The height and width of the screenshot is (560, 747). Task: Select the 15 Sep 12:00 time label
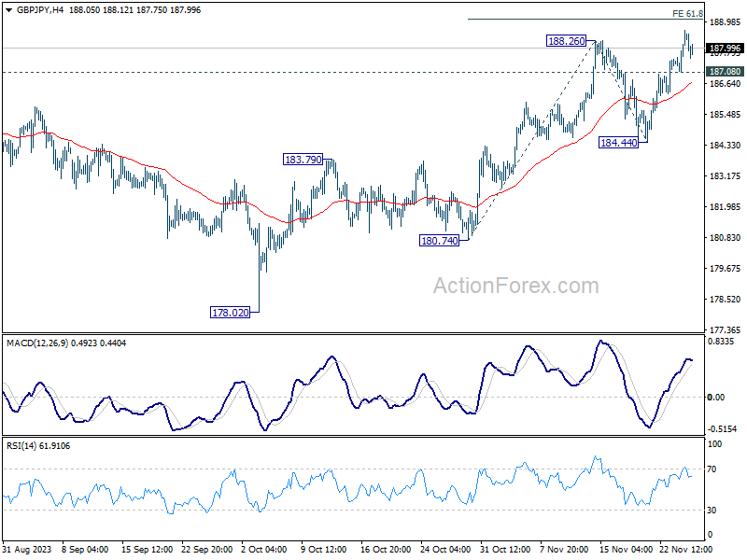pyautogui.click(x=147, y=549)
